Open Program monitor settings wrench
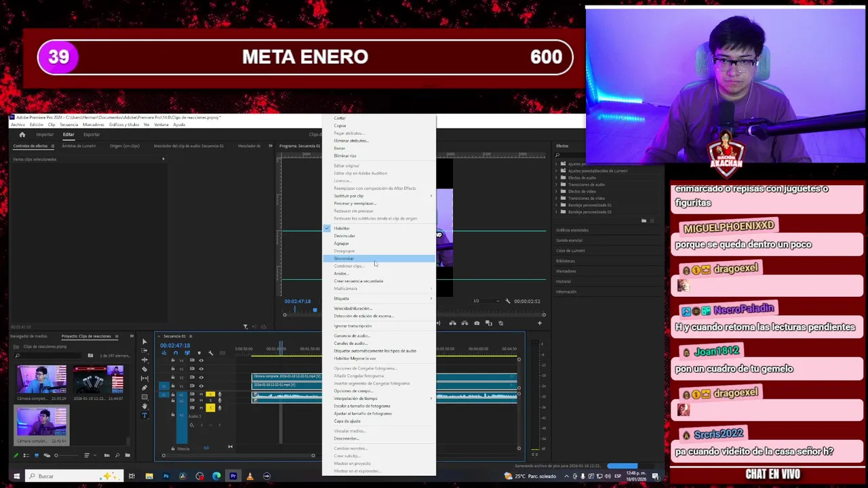Image resolution: width=868 pixels, height=488 pixels. tap(507, 301)
